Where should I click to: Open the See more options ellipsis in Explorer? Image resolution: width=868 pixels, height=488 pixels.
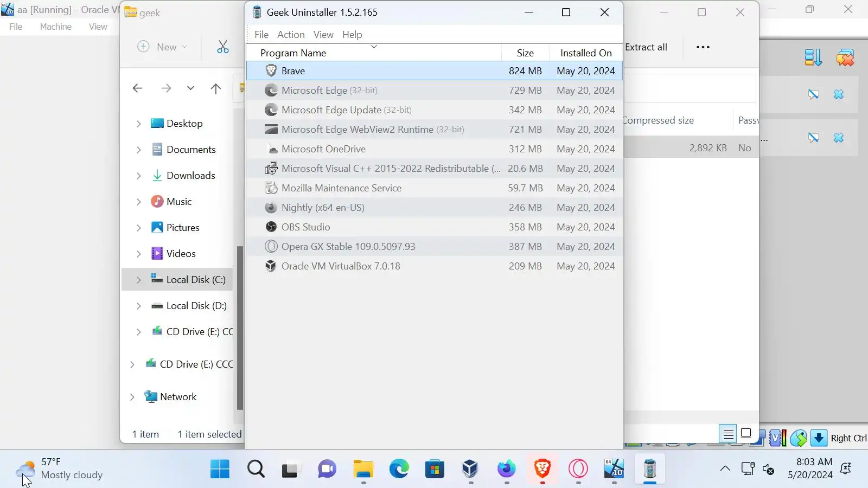point(703,47)
